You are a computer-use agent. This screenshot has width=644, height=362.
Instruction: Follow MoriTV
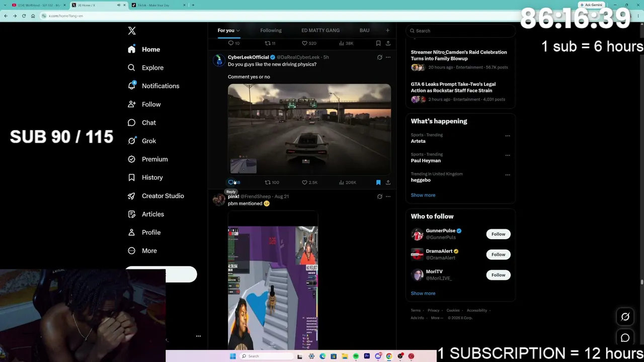pos(498,275)
